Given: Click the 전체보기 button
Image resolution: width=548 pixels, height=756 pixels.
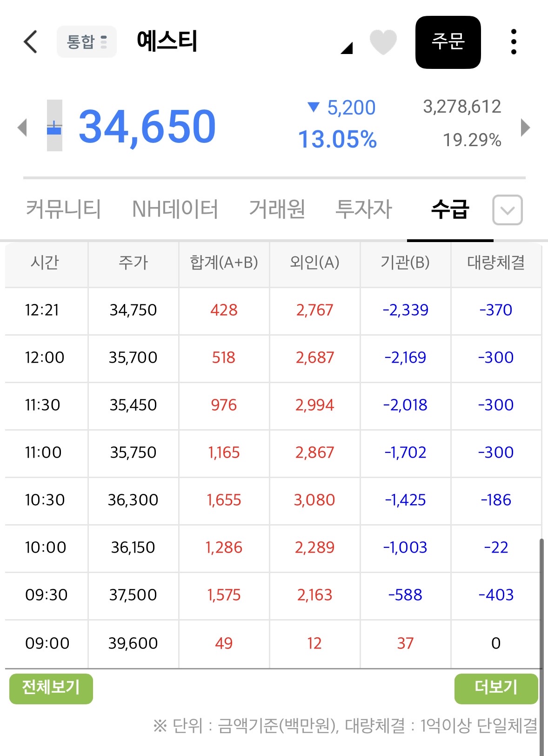Looking at the screenshot, I should 51,688.
